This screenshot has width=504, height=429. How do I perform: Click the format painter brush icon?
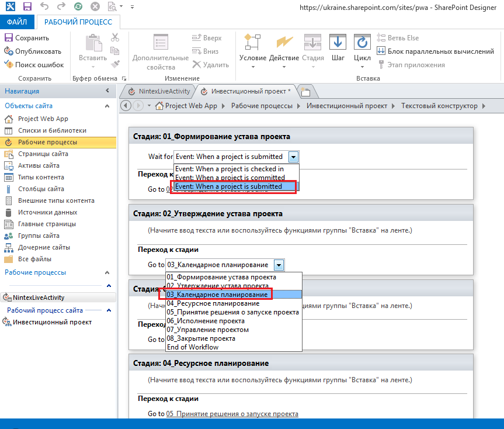coord(114,64)
